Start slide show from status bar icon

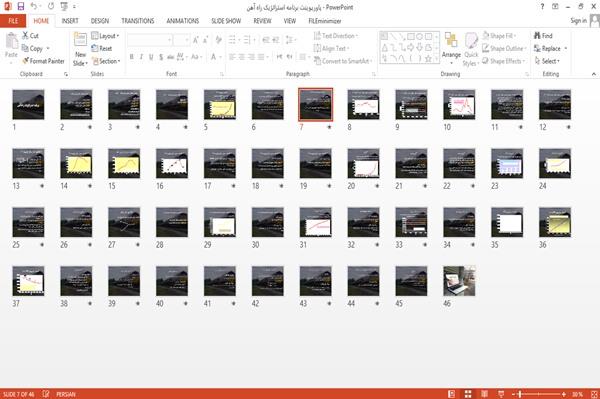click(501, 394)
